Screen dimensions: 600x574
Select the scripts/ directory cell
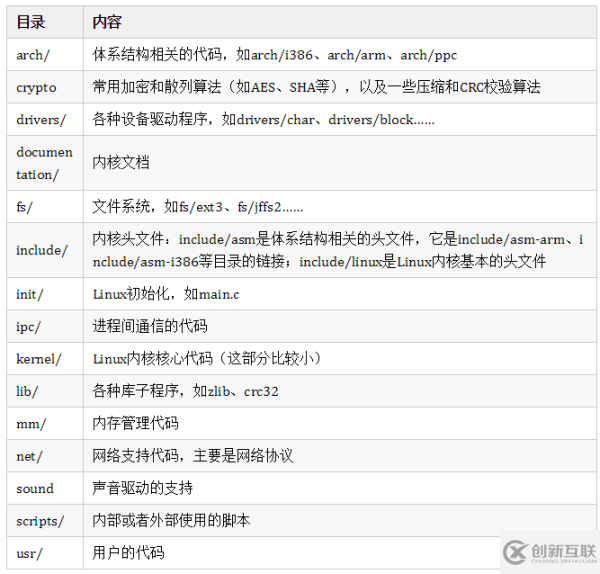(45, 520)
